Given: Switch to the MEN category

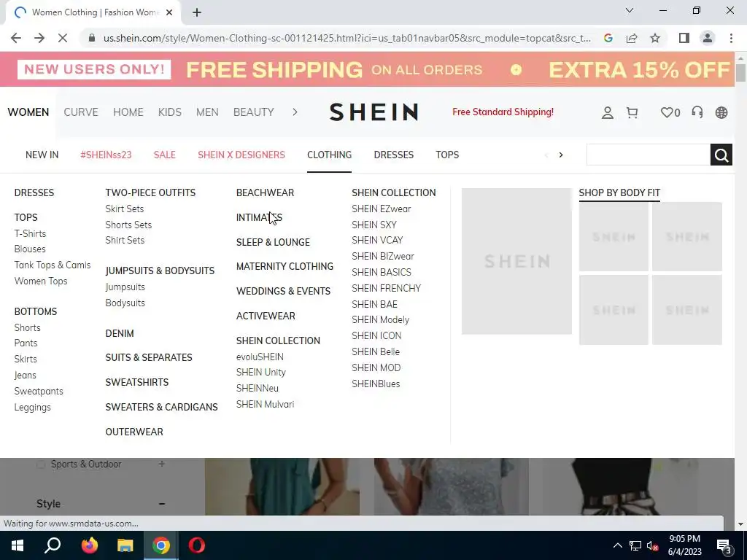Looking at the screenshot, I should (x=207, y=112).
